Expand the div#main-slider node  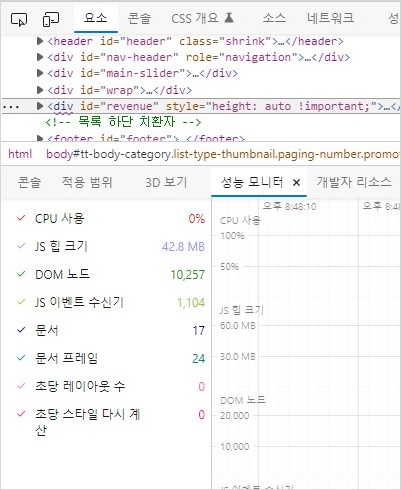40,73
